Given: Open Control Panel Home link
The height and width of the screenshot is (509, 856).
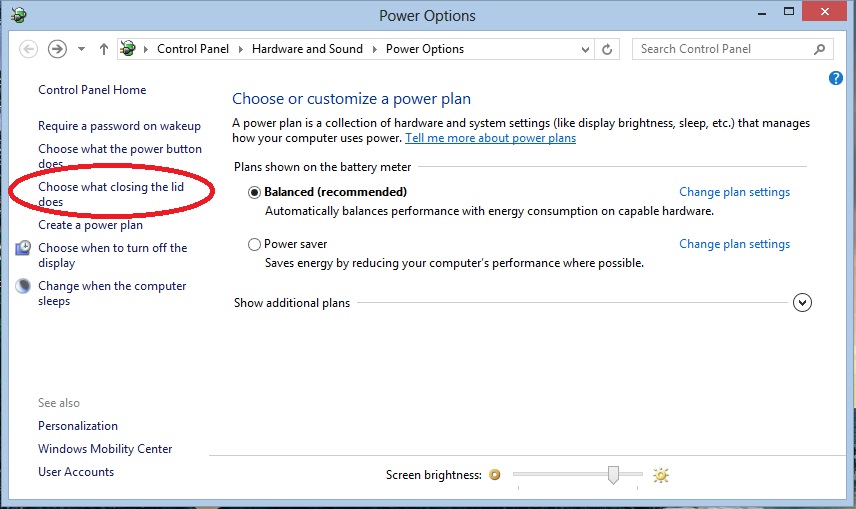Looking at the screenshot, I should 92,90.
